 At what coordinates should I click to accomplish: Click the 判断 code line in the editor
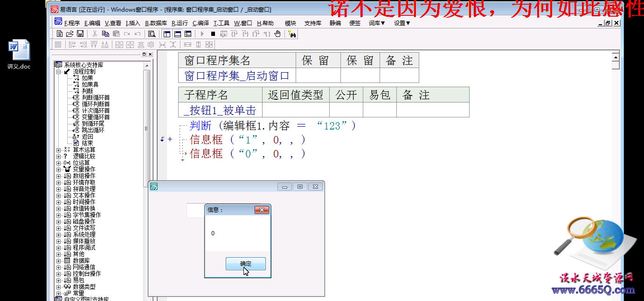click(273, 125)
